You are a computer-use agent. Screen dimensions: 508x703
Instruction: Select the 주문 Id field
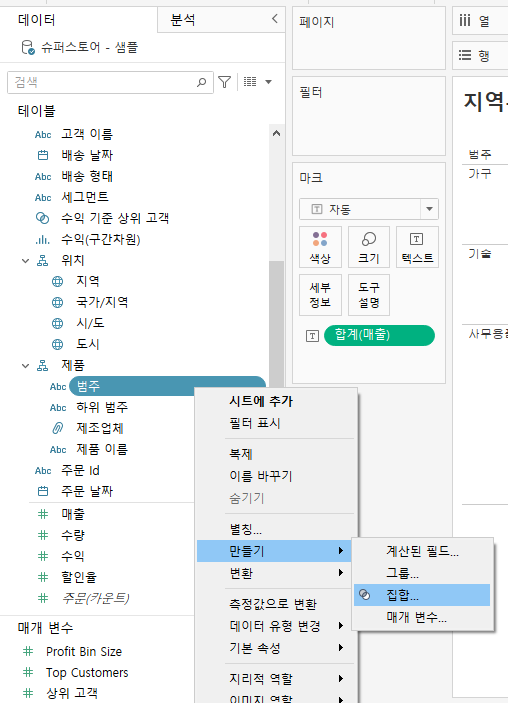80,470
